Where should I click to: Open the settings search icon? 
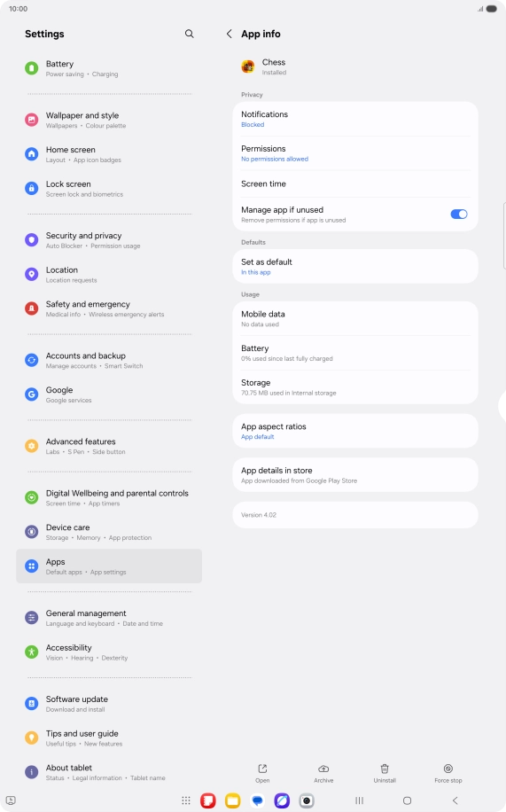click(190, 34)
